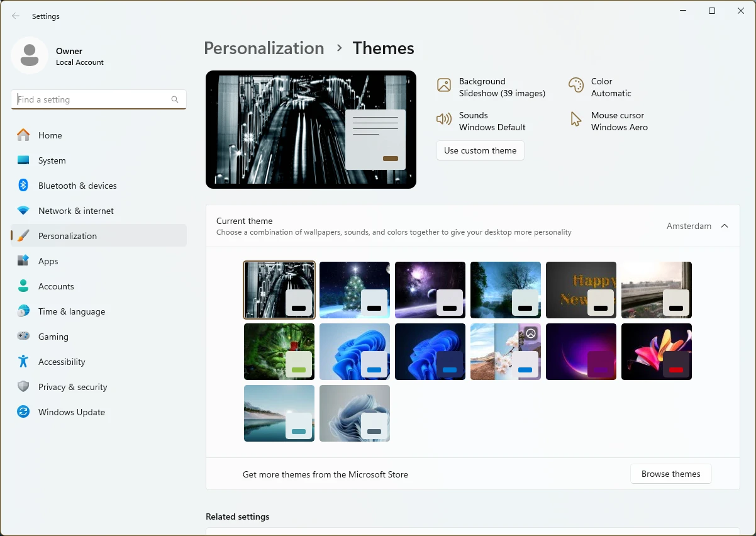
Task: Click the Accessibility figure icon
Action: (23, 362)
